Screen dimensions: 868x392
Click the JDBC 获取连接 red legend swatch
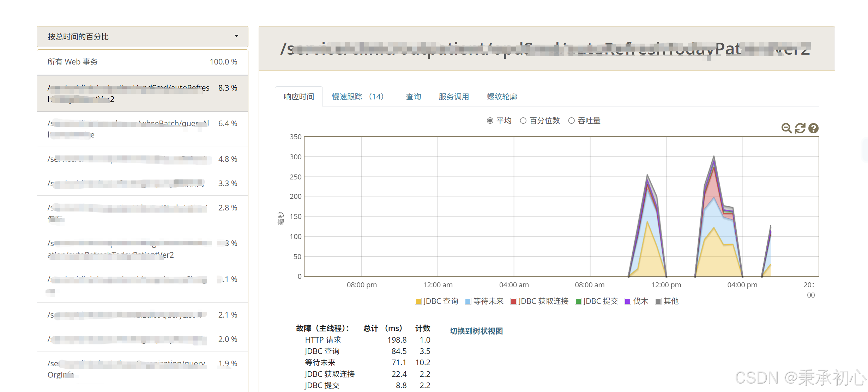(513, 301)
